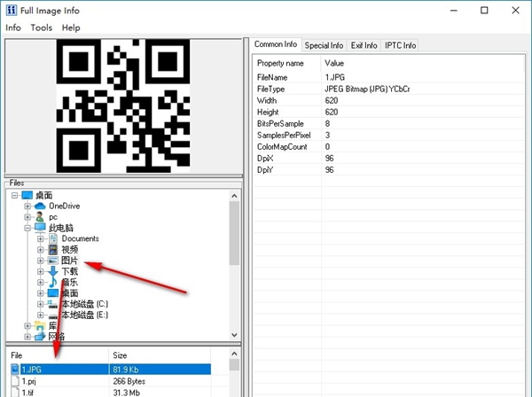Click the Property name column header
532x397 pixels.
point(286,64)
